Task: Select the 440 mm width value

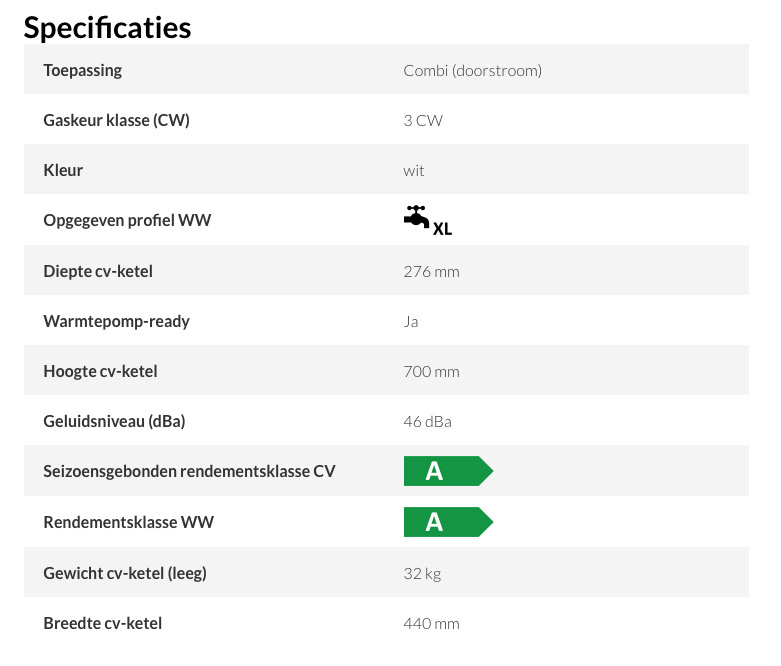Action: click(x=431, y=623)
